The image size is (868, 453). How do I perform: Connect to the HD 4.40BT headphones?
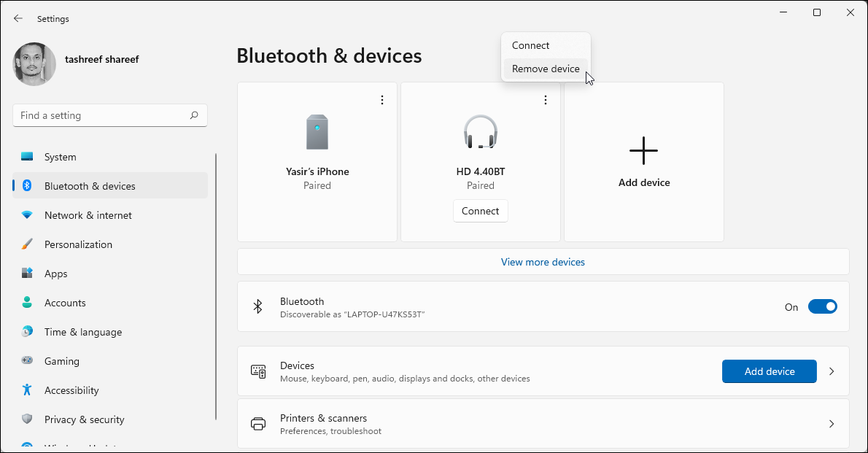pyautogui.click(x=480, y=211)
